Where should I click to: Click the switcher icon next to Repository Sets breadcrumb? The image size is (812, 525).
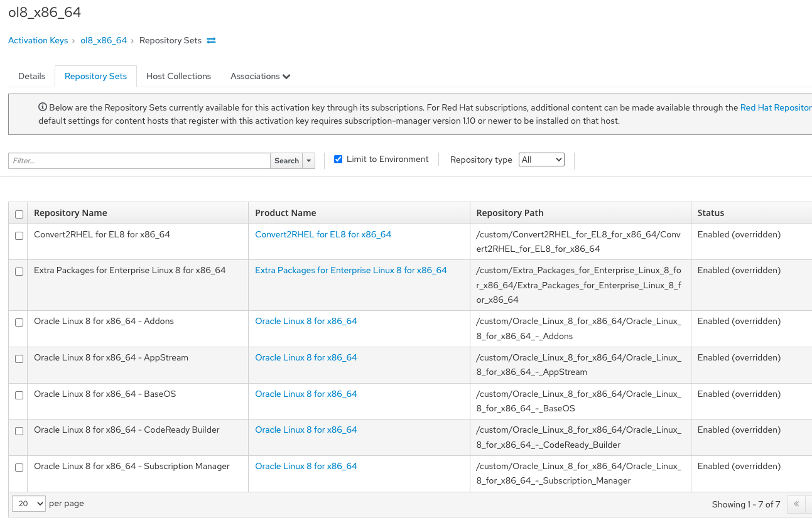tap(211, 40)
